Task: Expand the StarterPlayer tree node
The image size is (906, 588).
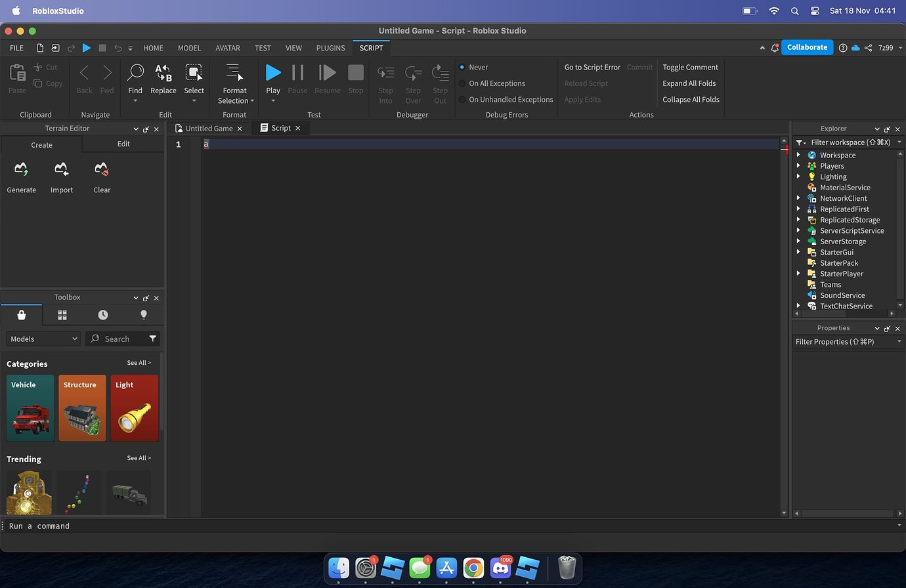Action: pos(798,274)
